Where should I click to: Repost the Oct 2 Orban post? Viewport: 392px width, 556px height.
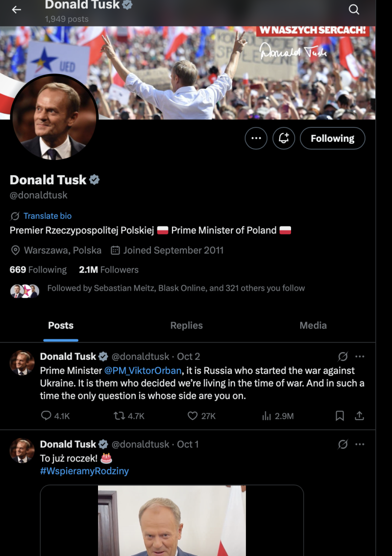tap(119, 416)
